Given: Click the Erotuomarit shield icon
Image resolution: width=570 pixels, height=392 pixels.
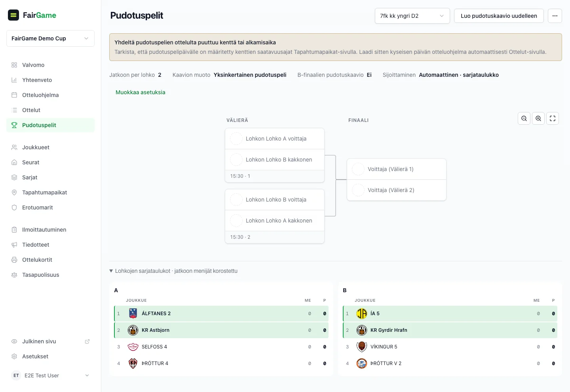Looking at the screenshot, I should (14, 207).
